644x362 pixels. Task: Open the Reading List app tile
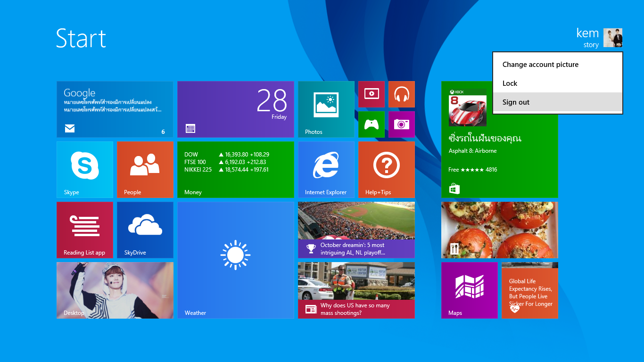[x=85, y=230]
